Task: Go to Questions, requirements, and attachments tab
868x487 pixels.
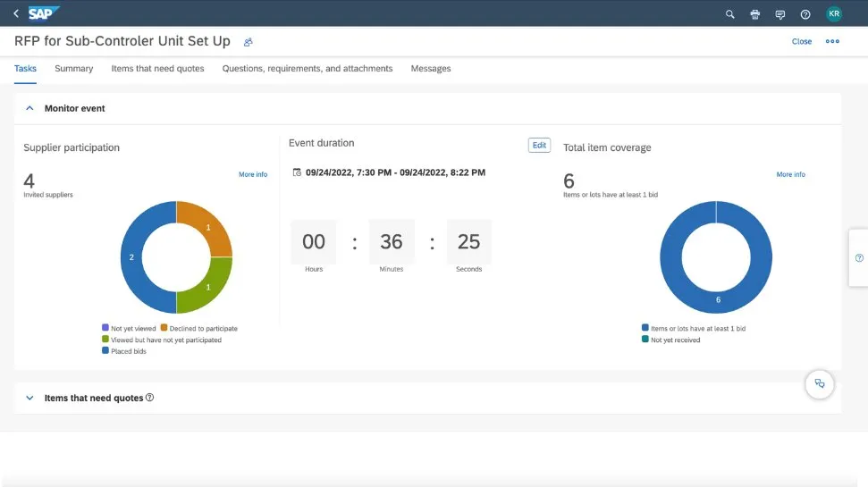Action: pos(307,69)
